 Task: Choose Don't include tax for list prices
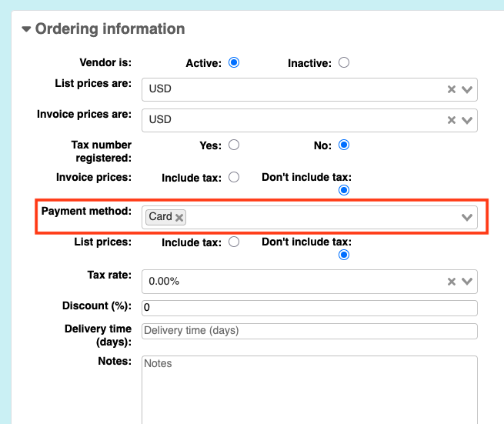344,255
